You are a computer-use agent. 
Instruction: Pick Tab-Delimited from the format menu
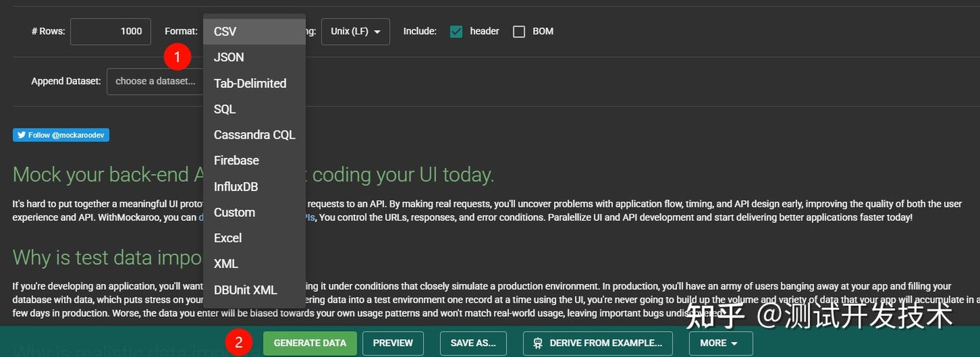point(250,83)
